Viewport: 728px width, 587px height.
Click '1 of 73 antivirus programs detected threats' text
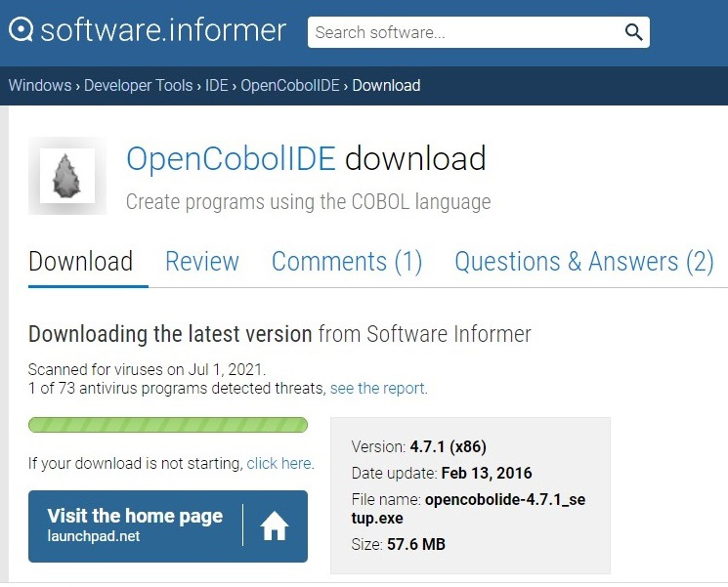click(x=177, y=388)
